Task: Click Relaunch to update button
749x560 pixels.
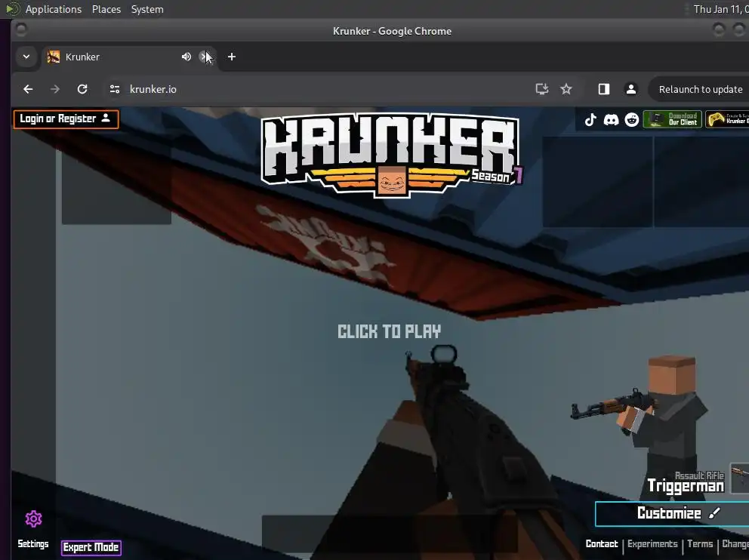Action: point(700,89)
